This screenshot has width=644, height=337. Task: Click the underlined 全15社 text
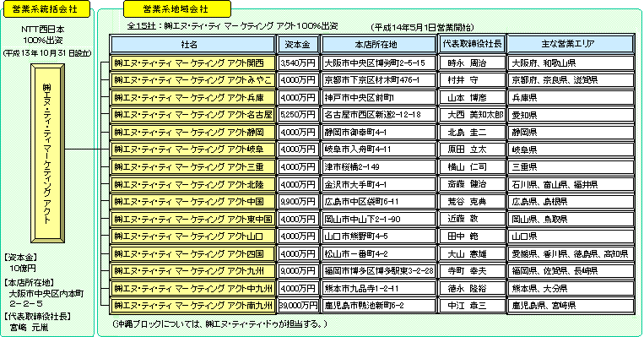(141, 26)
